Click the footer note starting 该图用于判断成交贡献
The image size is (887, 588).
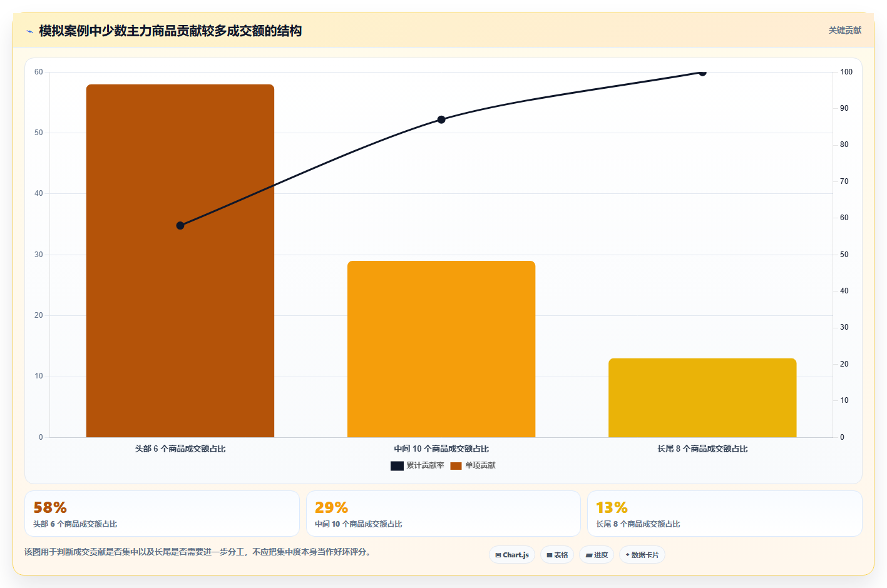point(197,552)
